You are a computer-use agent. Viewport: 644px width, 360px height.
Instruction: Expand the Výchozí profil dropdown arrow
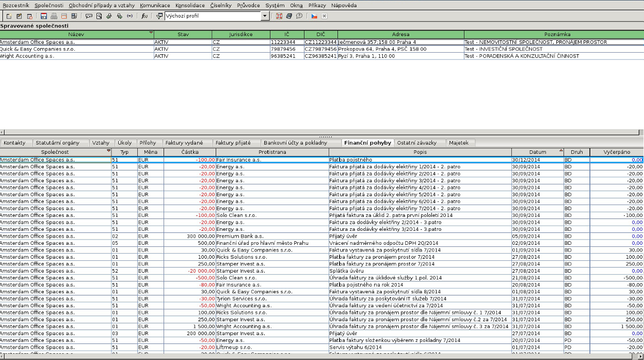tap(265, 16)
